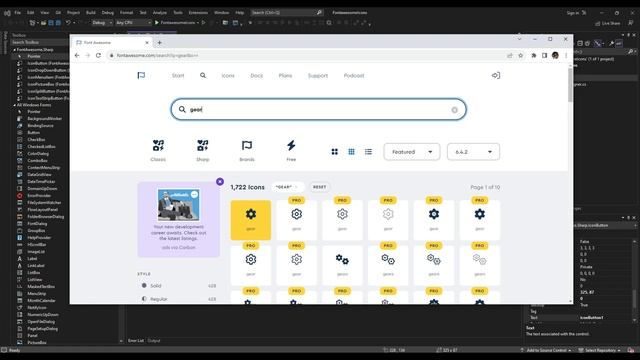The image size is (640, 360).
Task: Open the Podcast nav link
Action: point(354,76)
